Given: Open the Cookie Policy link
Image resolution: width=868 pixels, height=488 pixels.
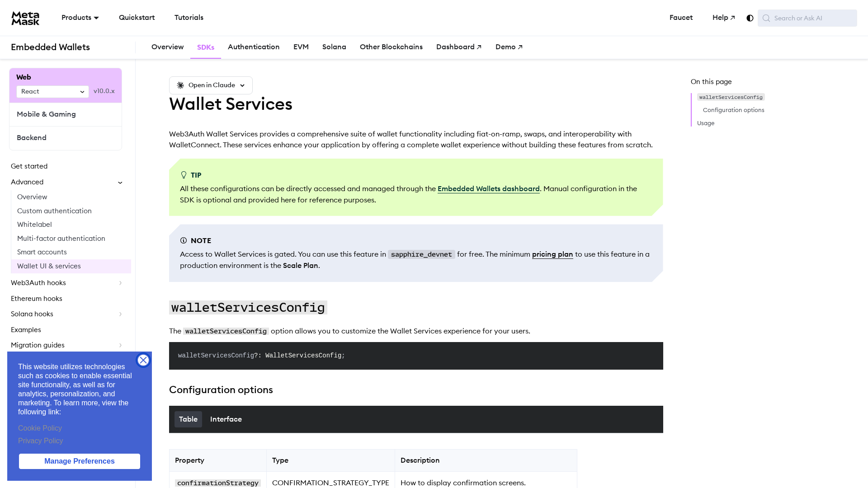Looking at the screenshot, I should point(40,428).
